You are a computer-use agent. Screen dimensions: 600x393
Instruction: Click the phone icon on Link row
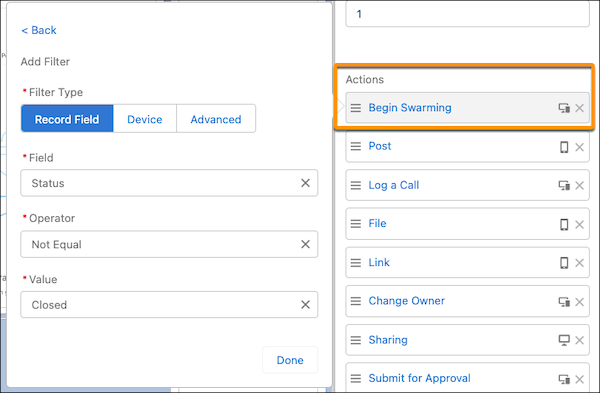coord(564,263)
